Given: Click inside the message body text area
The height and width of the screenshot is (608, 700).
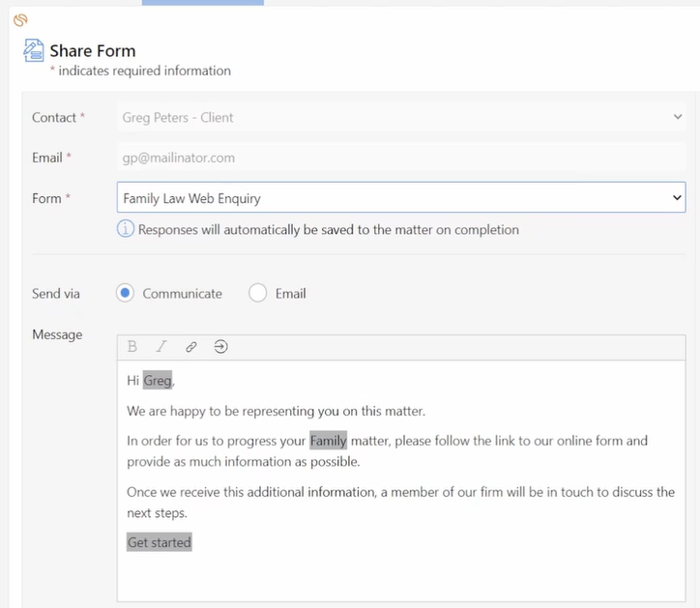Looking at the screenshot, I should point(401,480).
